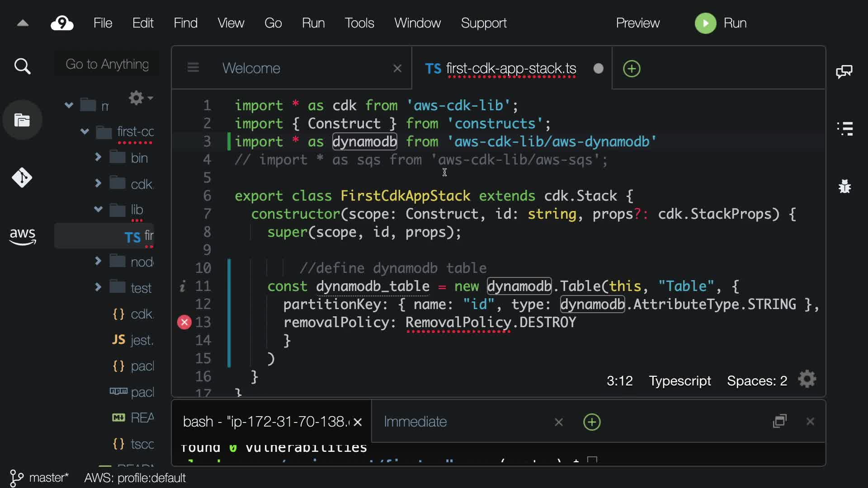868x488 pixels.
Task: Open the Debugger bug icon
Action: (x=844, y=186)
